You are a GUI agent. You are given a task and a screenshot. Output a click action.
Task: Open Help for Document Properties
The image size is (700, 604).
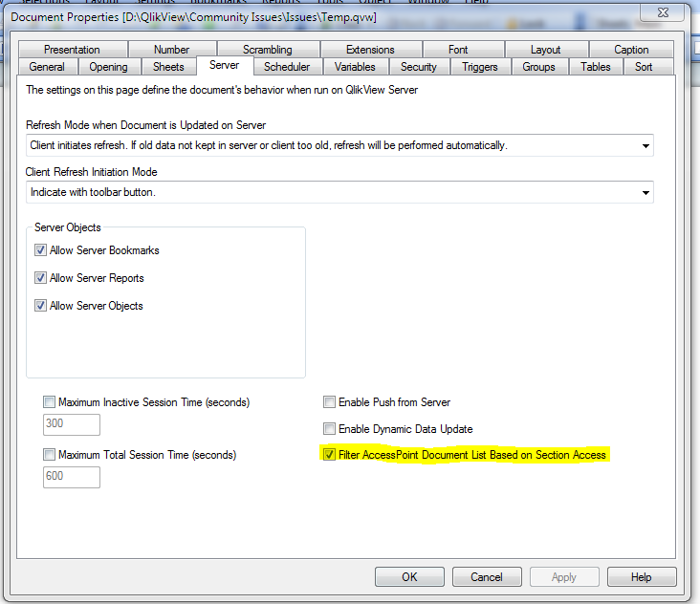point(642,577)
